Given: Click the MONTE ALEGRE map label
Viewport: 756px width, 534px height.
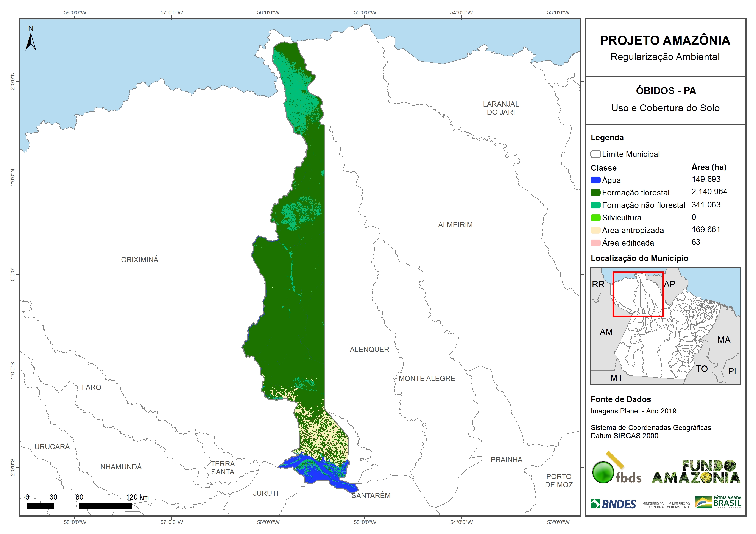Looking at the screenshot, I should tap(427, 379).
